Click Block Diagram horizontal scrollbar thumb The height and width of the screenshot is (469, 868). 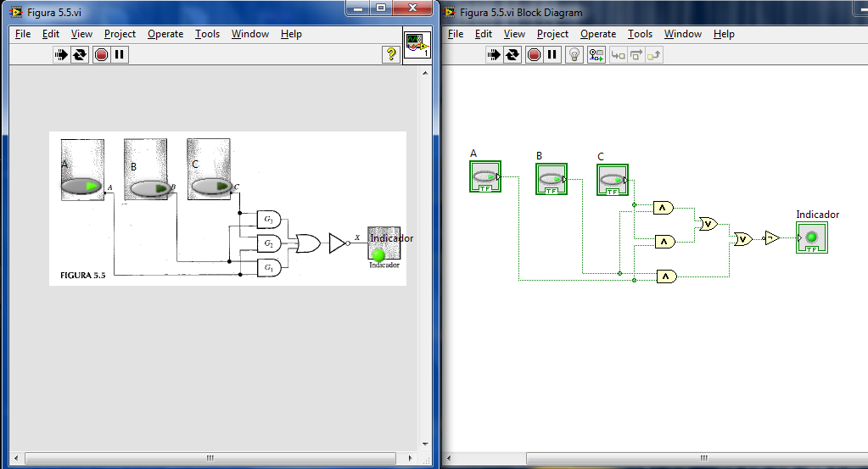click(697, 458)
